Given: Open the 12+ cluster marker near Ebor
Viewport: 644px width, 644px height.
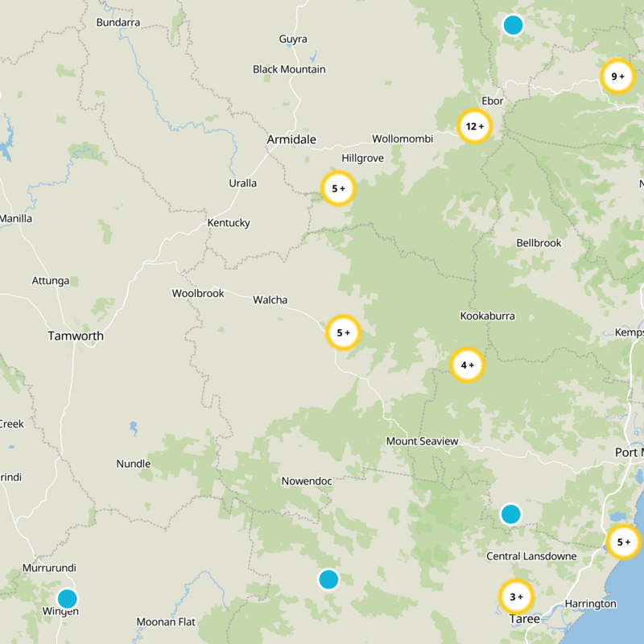Looking at the screenshot, I should pyautogui.click(x=477, y=126).
